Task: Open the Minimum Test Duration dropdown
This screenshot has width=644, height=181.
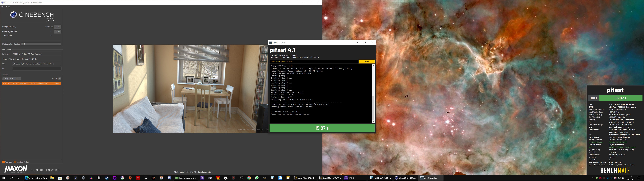Action: pos(41,44)
